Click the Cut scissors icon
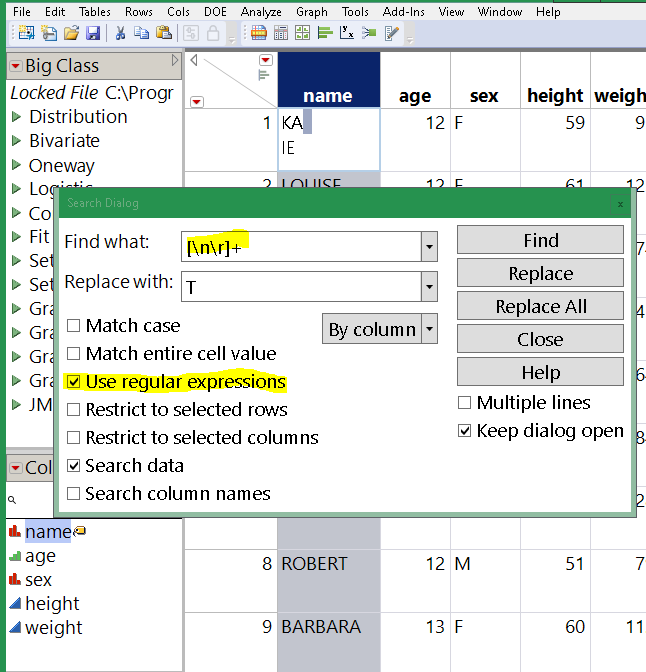 click(120, 33)
